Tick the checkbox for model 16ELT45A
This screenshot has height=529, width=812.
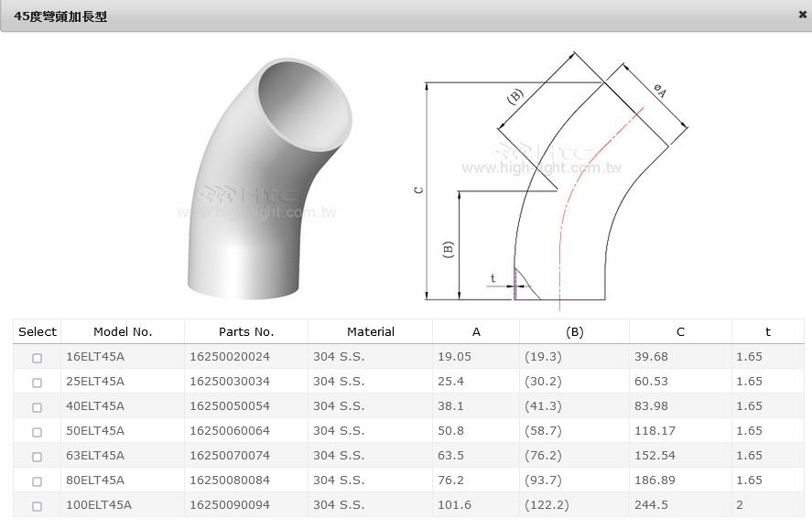(38, 358)
